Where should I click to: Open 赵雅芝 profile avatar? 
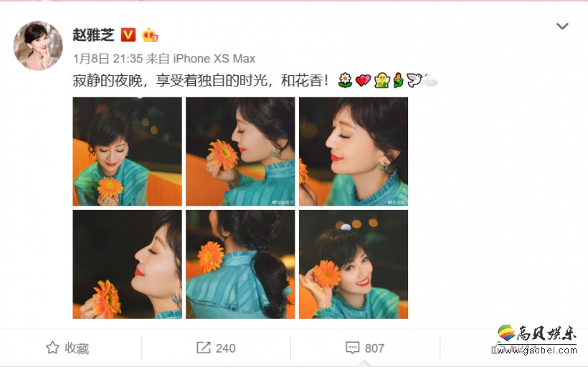click(38, 46)
